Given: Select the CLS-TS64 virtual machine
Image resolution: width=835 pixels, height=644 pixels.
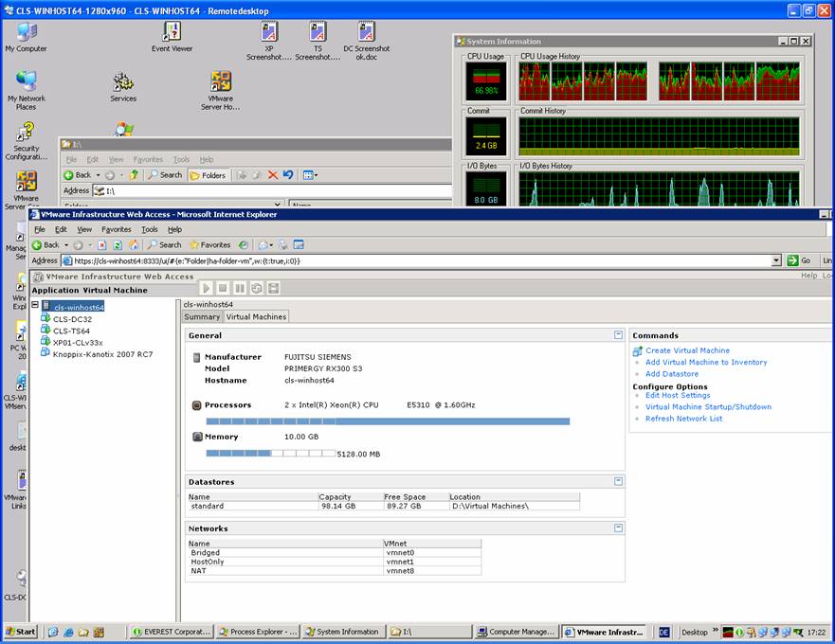Looking at the screenshot, I should coord(71,331).
